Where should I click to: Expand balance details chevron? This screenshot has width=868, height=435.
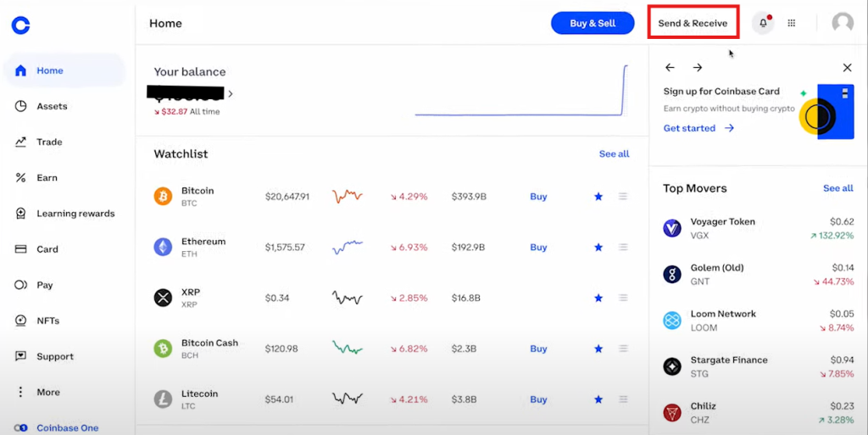(231, 94)
